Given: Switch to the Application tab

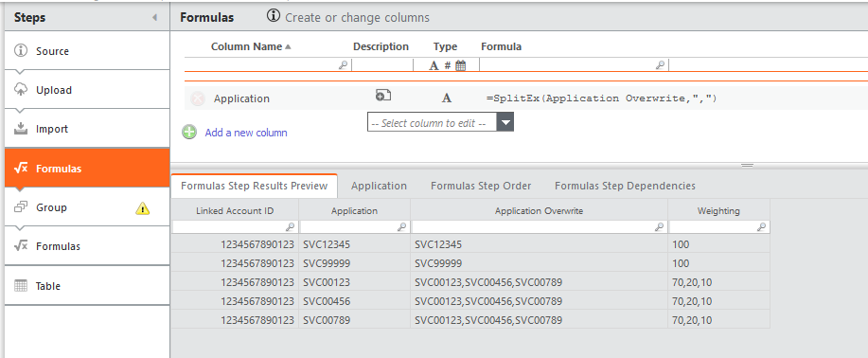Looking at the screenshot, I should 379,186.
